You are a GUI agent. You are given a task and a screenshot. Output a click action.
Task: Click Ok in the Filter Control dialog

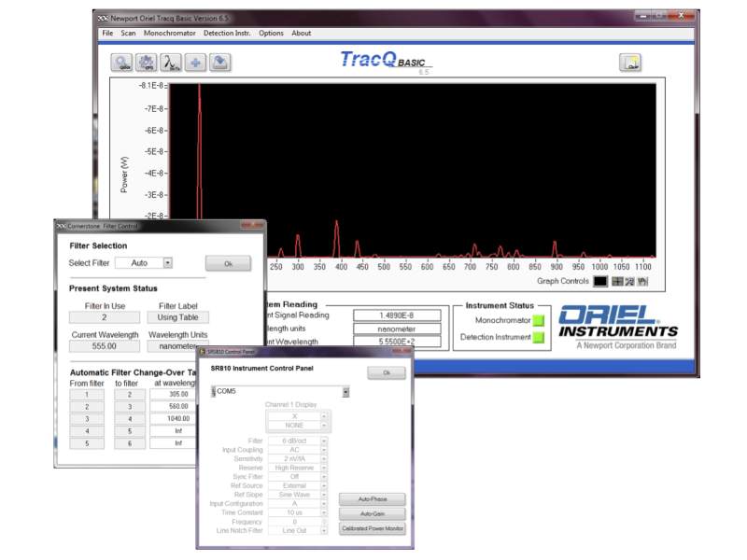228,263
